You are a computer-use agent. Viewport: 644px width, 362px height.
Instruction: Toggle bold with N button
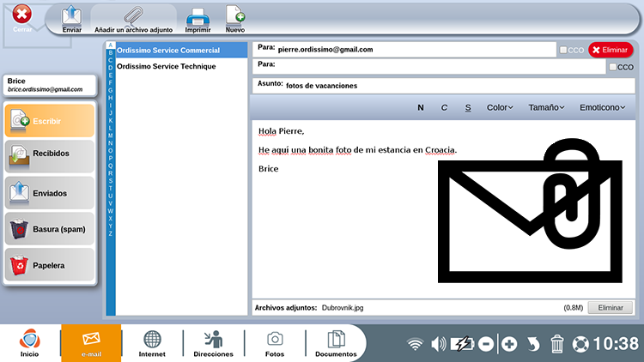(421, 107)
